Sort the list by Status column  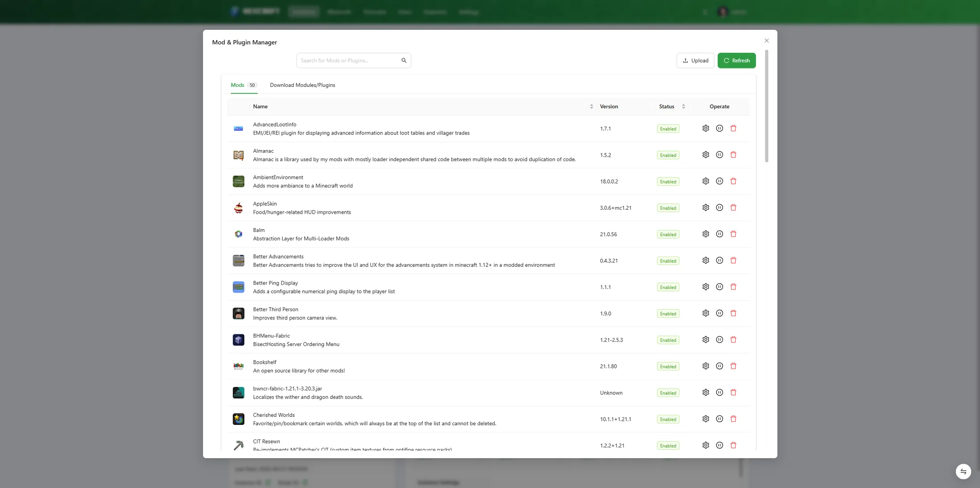(683, 106)
